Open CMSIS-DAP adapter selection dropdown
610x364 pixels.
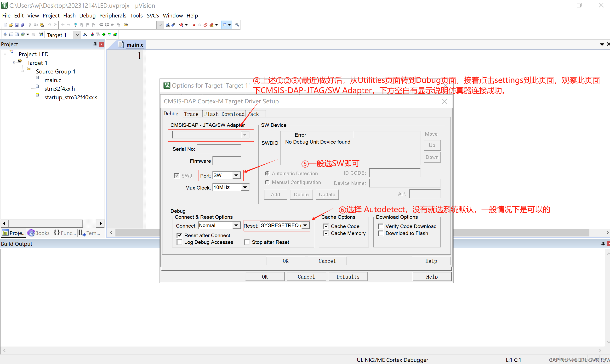[245, 135]
